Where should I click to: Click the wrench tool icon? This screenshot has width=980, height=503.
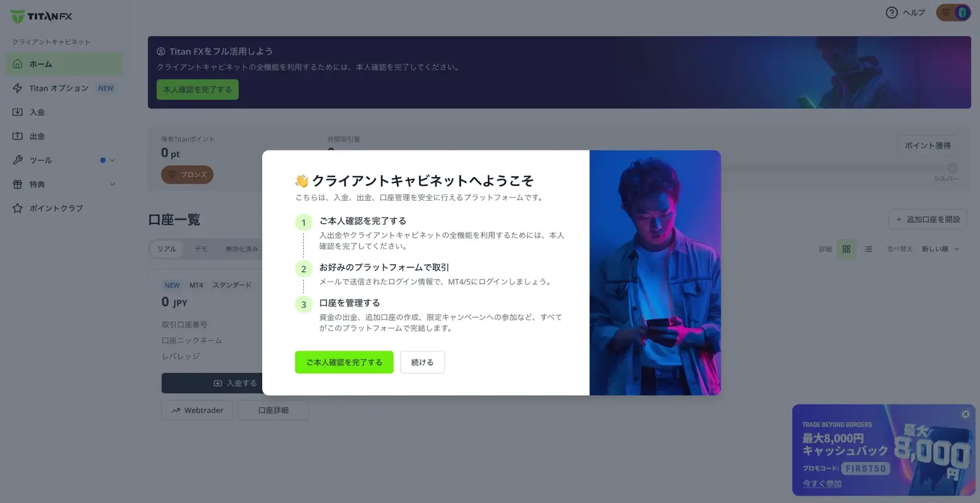tap(18, 160)
